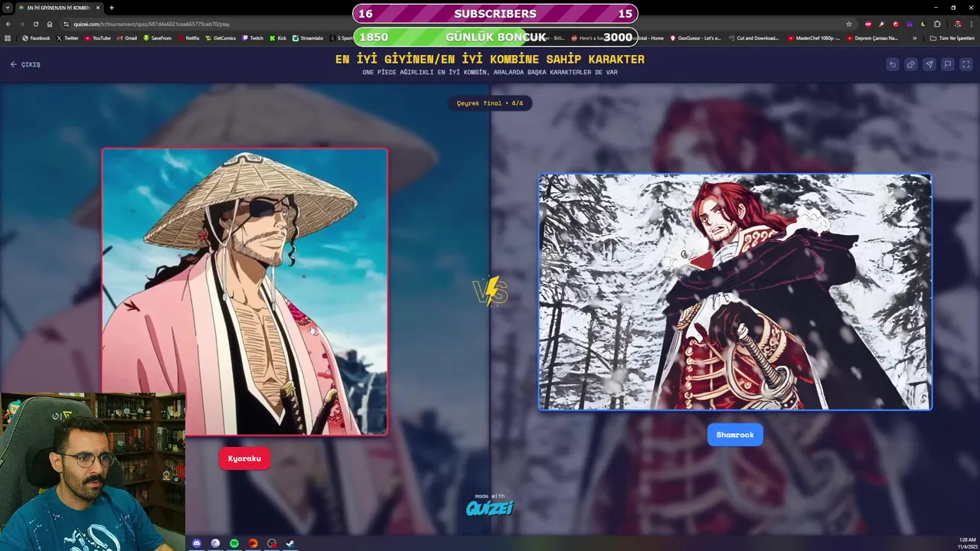Open the MasterChef 1080p bookmark
This screenshot has height=551, width=980.
[814, 37]
